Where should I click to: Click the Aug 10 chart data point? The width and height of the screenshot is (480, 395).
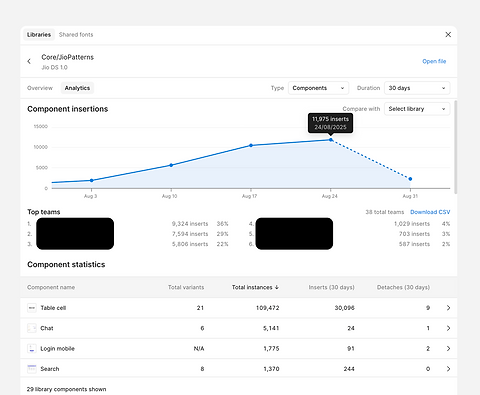point(171,165)
